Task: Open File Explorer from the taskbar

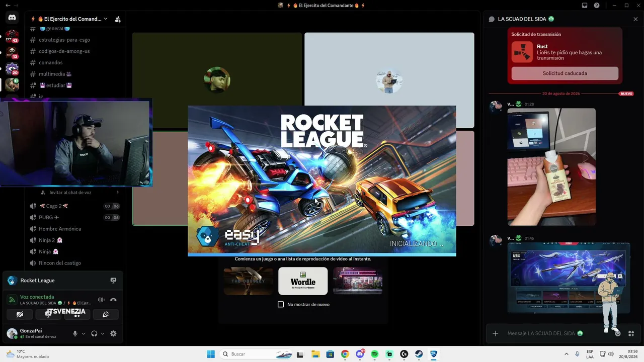Action: [x=315, y=354]
